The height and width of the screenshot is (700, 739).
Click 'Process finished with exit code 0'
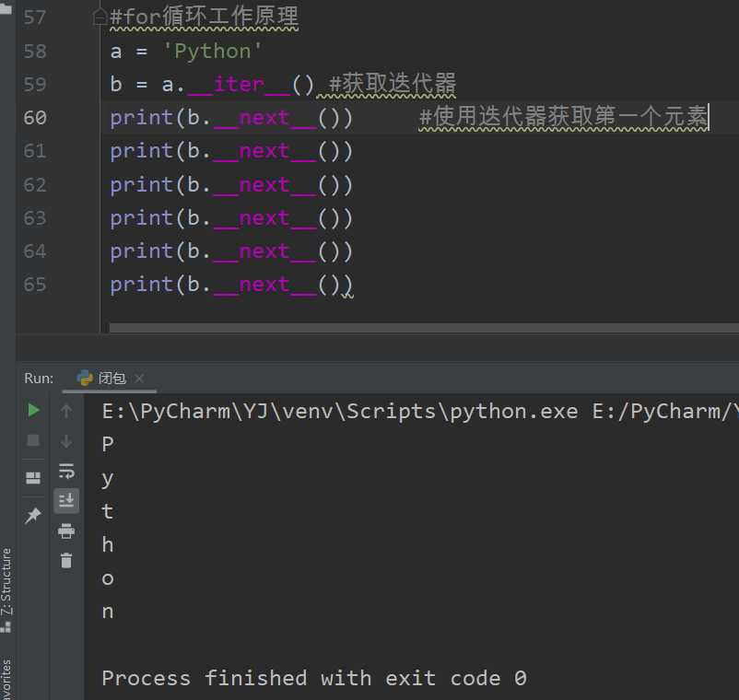(x=314, y=678)
